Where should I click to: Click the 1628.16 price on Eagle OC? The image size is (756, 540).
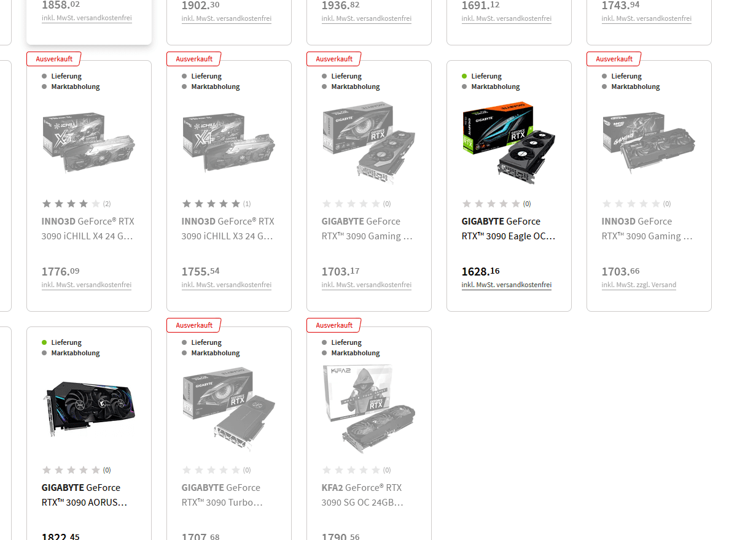click(x=481, y=271)
